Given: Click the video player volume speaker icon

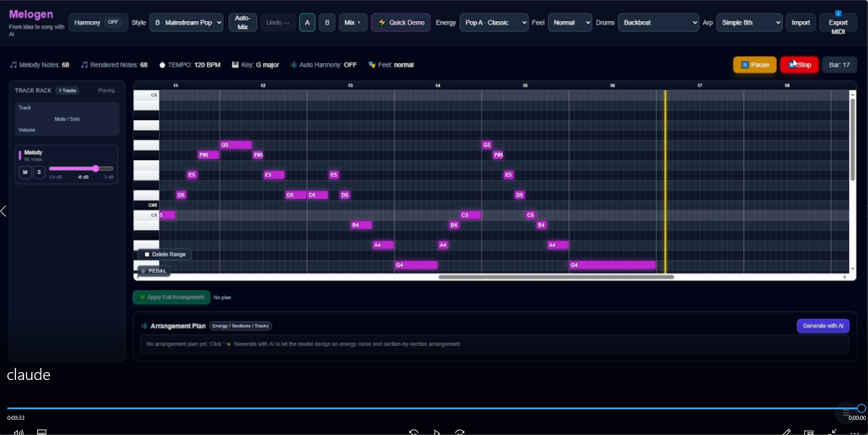Looking at the screenshot, I should pyautogui.click(x=18, y=432).
